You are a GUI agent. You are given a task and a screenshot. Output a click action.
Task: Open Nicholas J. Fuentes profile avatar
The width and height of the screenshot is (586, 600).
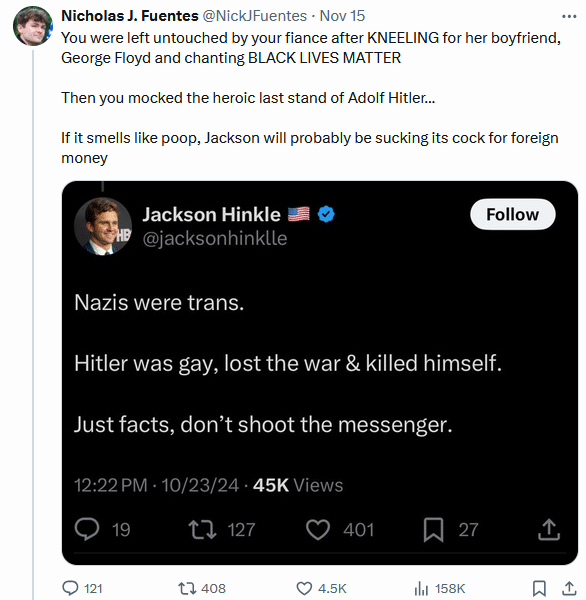33,26
